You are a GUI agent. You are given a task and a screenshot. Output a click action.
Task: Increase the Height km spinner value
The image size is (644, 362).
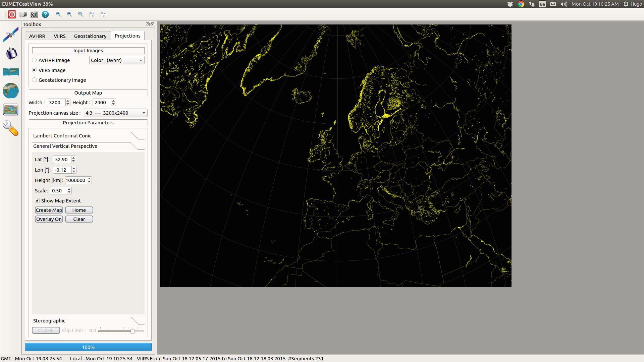tap(89, 179)
